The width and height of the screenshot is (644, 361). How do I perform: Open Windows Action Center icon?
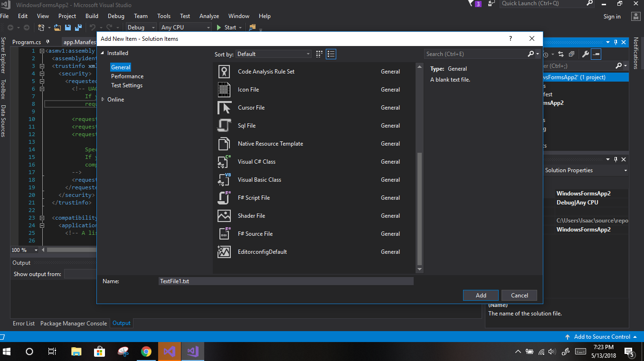pos(630,352)
